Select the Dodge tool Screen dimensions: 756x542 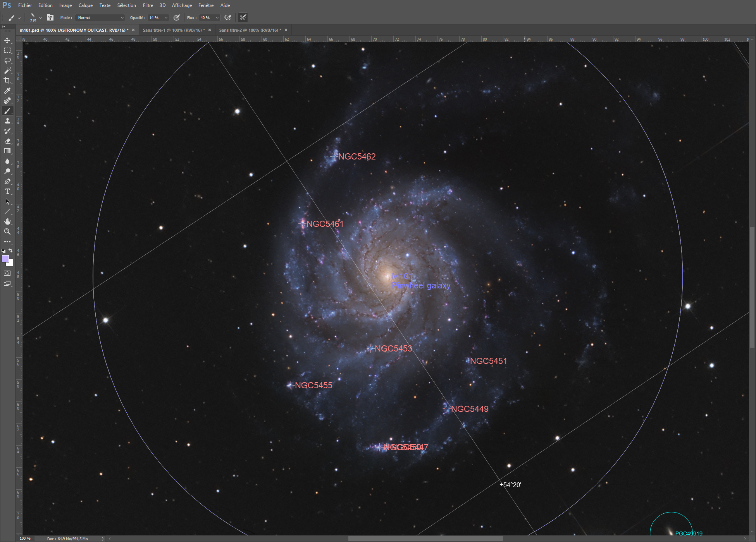tap(7, 171)
